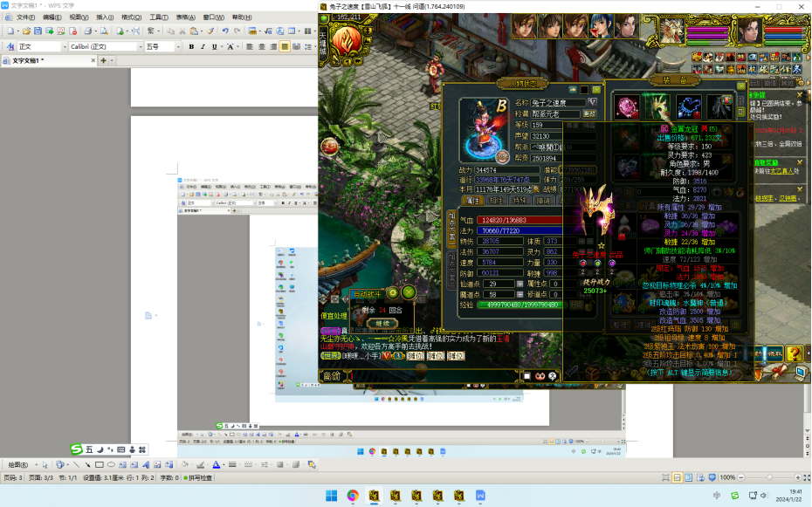Click 继续 in the auto-battle box
This screenshot has height=507, width=812.
[382, 324]
